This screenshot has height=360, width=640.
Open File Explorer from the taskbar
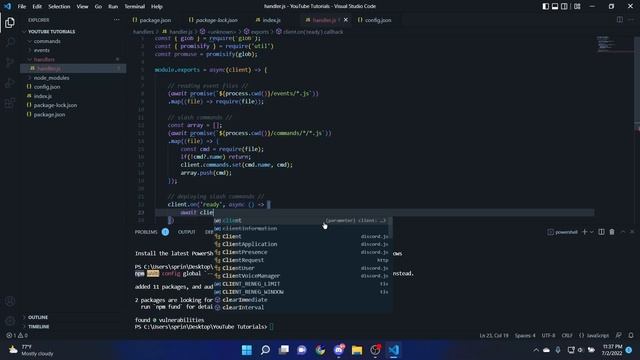pos(357,350)
